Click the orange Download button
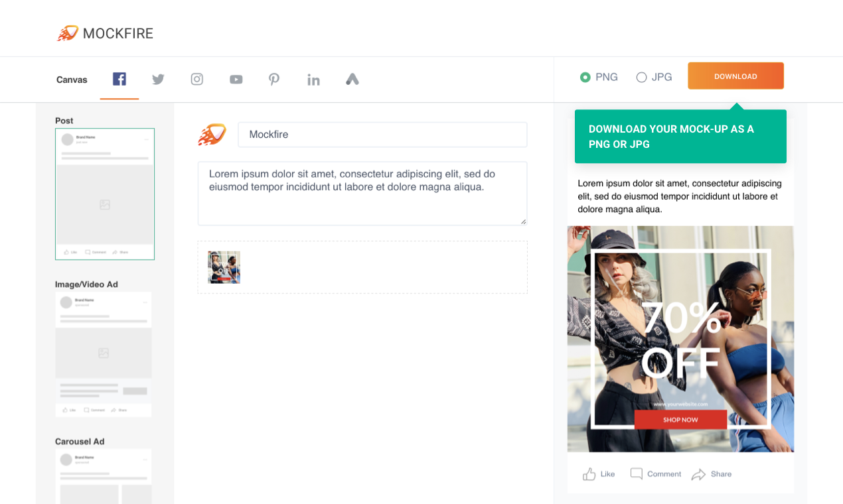The width and height of the screenshot is (843, 504). tap(735, 76)
